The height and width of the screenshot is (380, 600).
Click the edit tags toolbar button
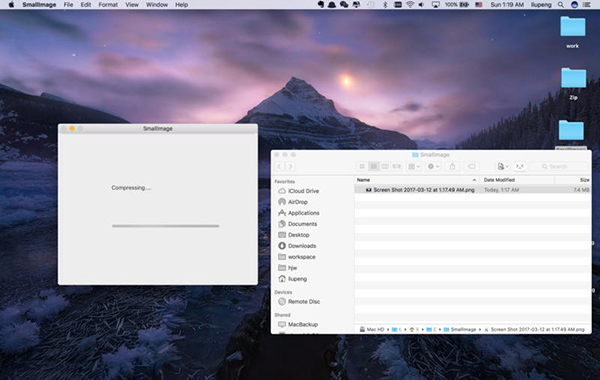point(472,166)
